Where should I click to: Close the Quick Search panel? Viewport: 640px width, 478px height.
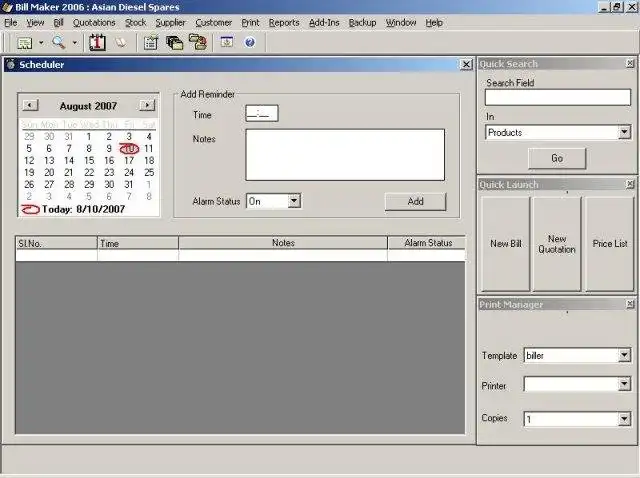pos(630,64)
